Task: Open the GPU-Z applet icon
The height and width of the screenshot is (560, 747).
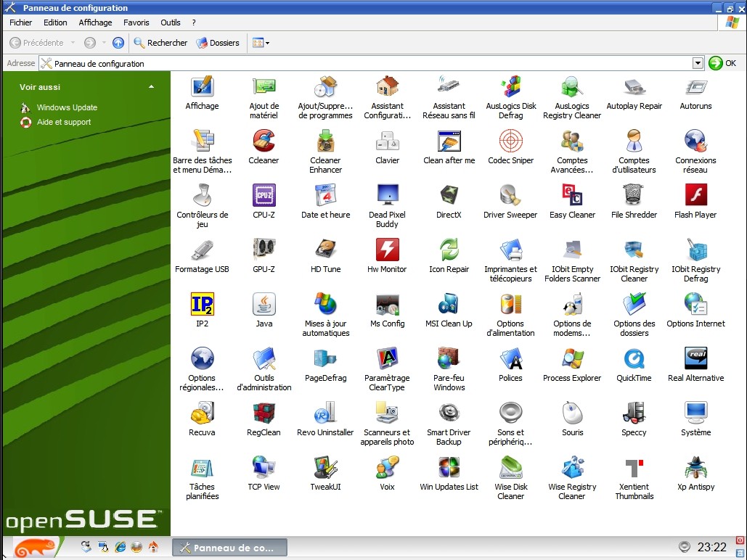Action: point(264,250)
